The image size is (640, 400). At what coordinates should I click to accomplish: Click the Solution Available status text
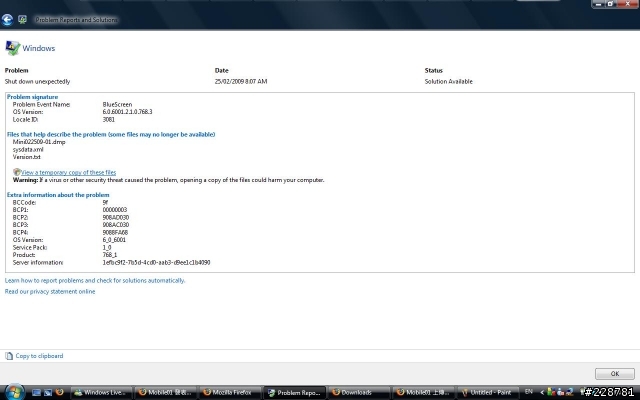[449, 82]
